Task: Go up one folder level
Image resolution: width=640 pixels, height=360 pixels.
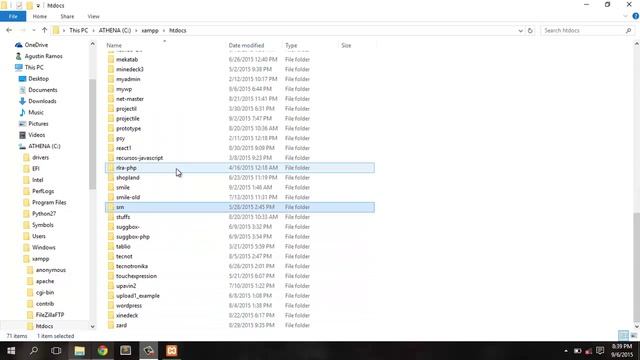Action: [x=44, y=30]
